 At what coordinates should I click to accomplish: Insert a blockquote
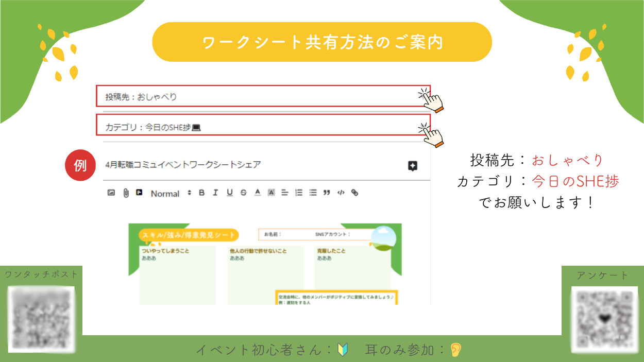point(326,193)
